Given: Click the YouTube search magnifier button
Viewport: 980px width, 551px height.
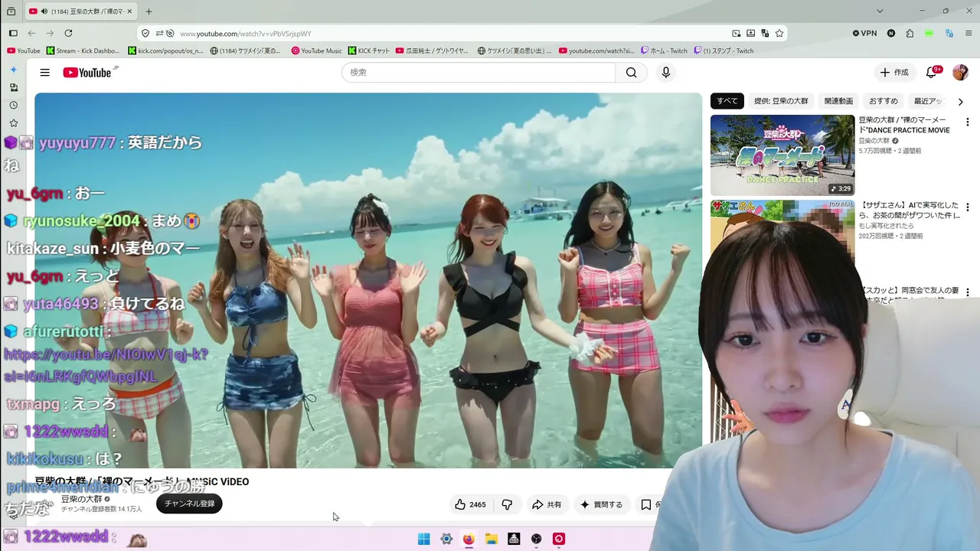Looking at the screenshot, I should pyautogui.click(x=631, y=73).
